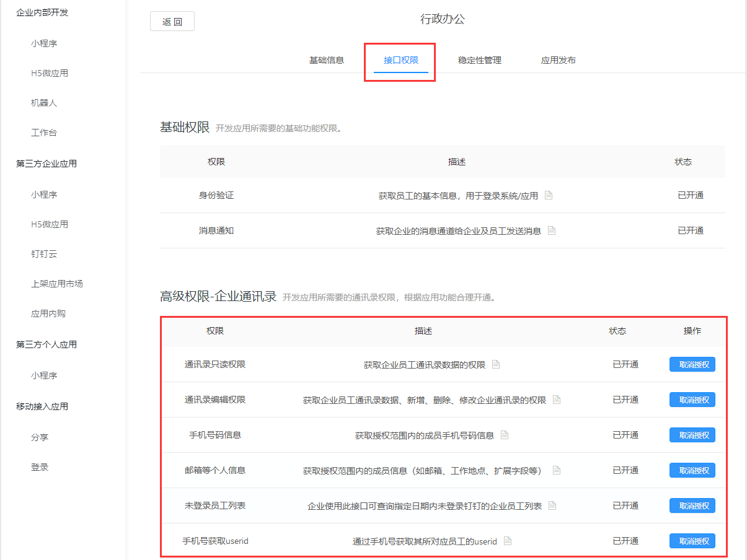Click the 返回 button
The width and height of the screenshot is (747, 560).
pos(172,20)
